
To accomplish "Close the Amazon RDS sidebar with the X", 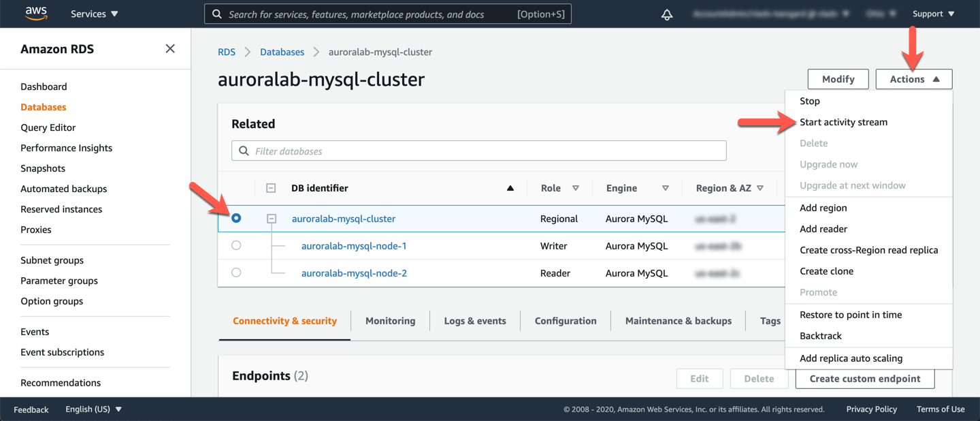I will click(x=169, y=48).
